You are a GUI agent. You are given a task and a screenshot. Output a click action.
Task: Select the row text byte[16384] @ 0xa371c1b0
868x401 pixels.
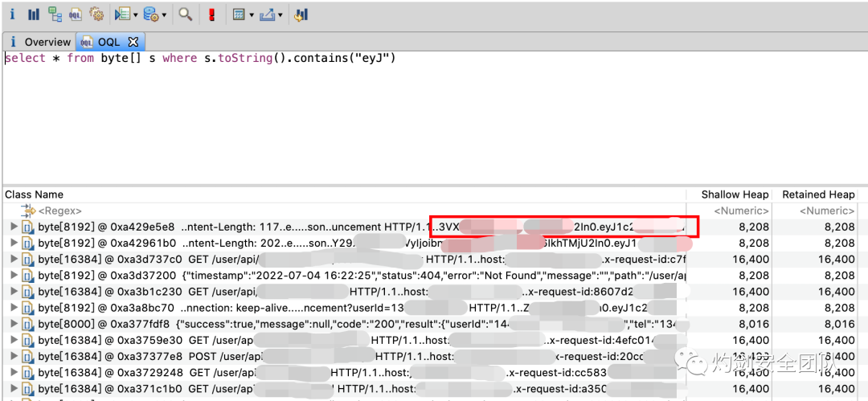[x=110, y=389]
